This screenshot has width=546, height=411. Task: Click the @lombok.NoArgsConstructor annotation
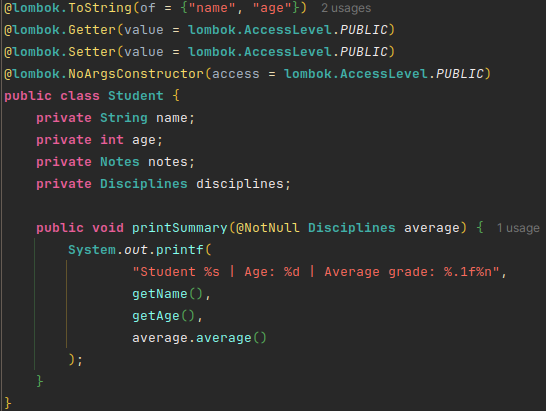tap(104, 74)
